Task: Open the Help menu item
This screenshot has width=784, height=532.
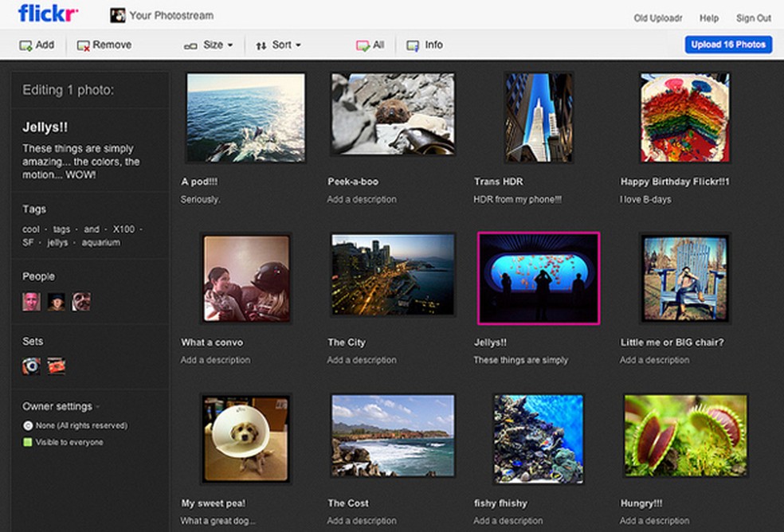Action: click(x=708, y=18)
